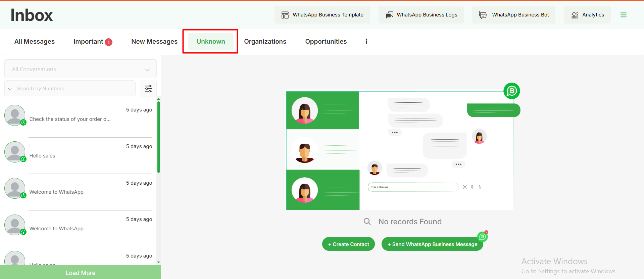Click Send WhatsApp Business Message button
The width and height of the screenshot is (644, 279).
[432, 244]
